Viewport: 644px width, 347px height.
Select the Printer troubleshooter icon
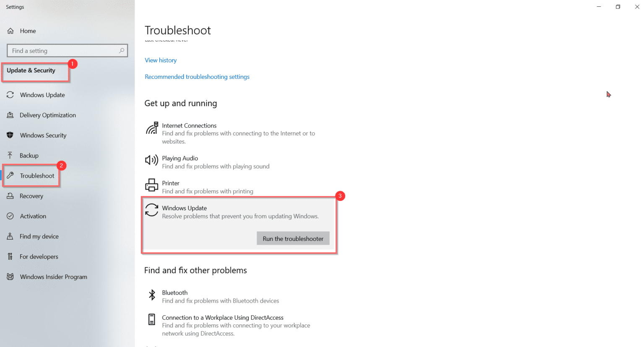[x=152, y=185]
